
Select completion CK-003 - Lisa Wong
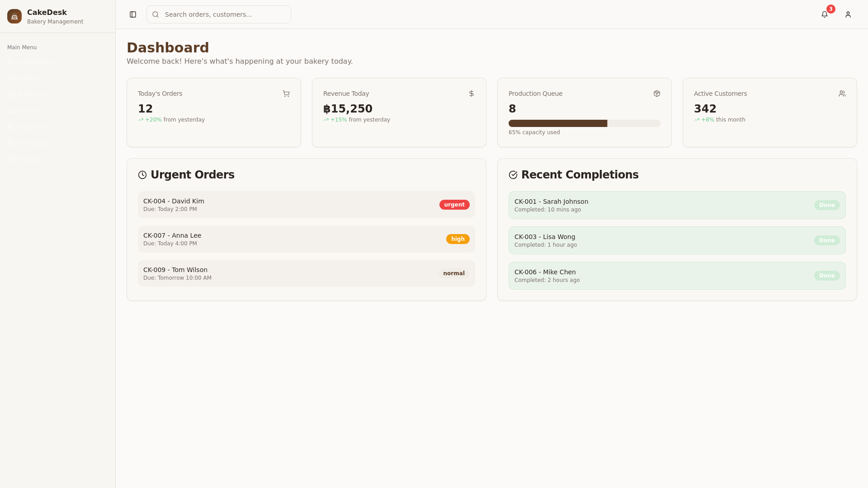point(677,240)
